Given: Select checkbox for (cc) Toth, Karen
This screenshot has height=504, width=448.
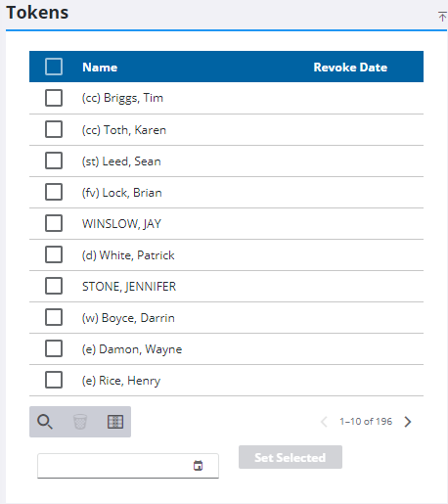Looking at the screenshot, I should pos(54,129).
